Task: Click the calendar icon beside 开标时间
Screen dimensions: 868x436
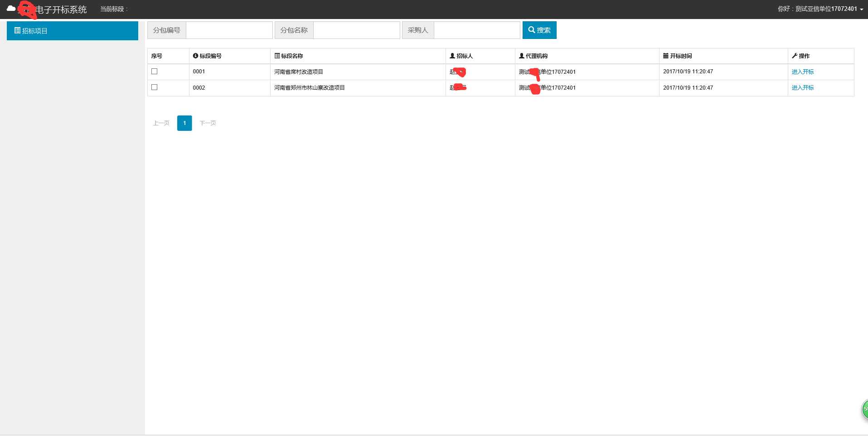Action: tap(666, 56)
